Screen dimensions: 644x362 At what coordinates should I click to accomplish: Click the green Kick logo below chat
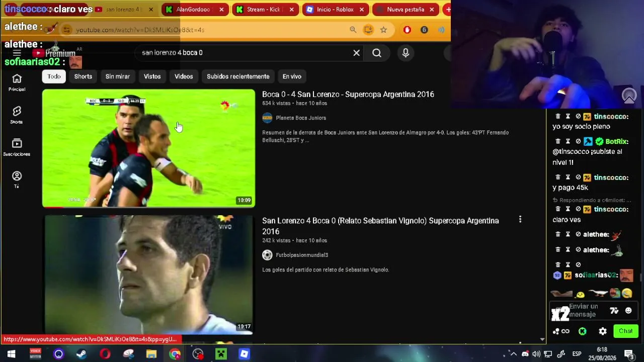click(583, 331)
